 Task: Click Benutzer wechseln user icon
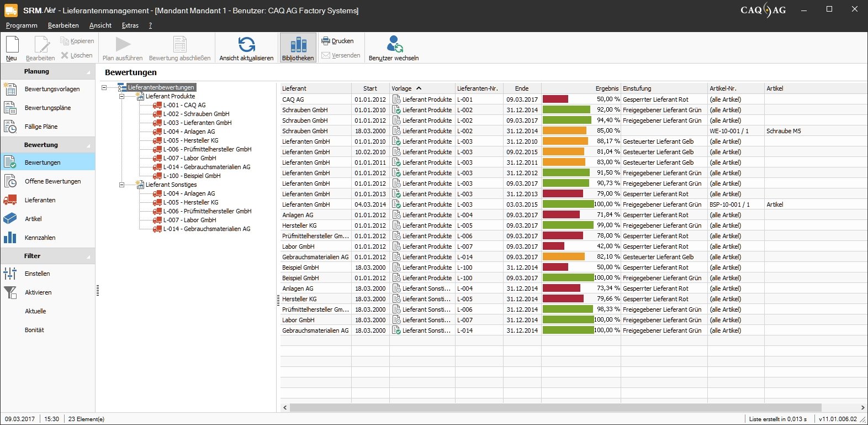394,44
